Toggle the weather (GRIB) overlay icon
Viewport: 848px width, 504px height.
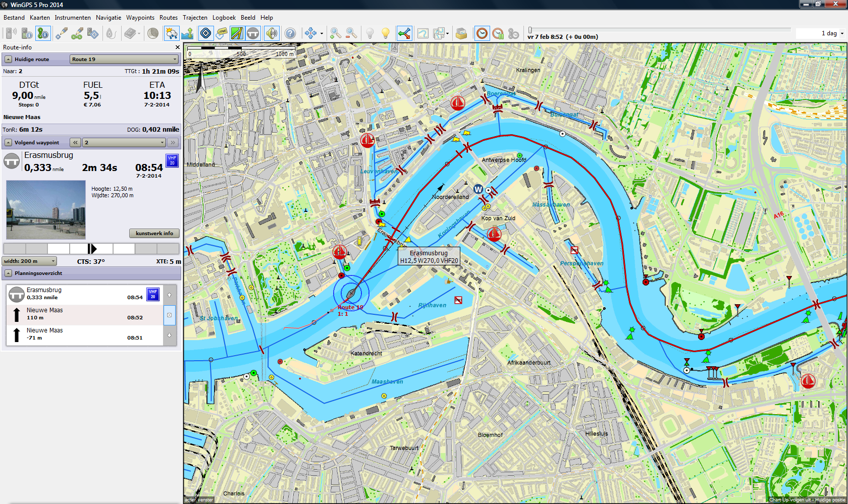coord(172,33)
